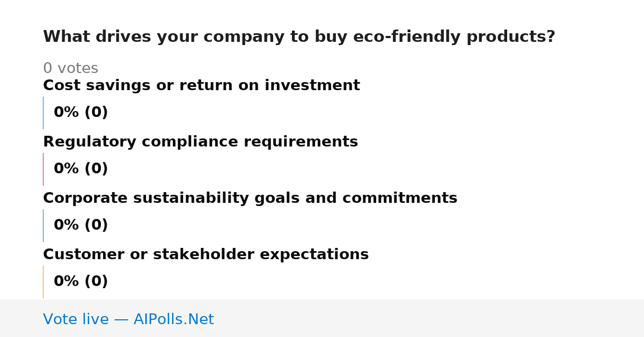Image resolution: width=644 pixels, height=337 pixels.
Task: Click the red bar under Regulatory compliance
Action: (43, 169)
